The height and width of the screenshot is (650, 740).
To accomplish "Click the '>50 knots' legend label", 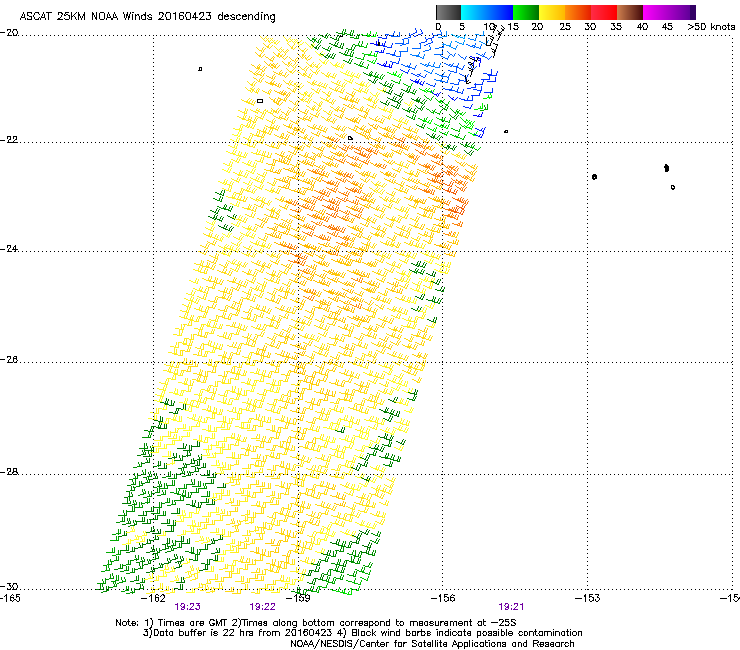I will pos(711,27).
